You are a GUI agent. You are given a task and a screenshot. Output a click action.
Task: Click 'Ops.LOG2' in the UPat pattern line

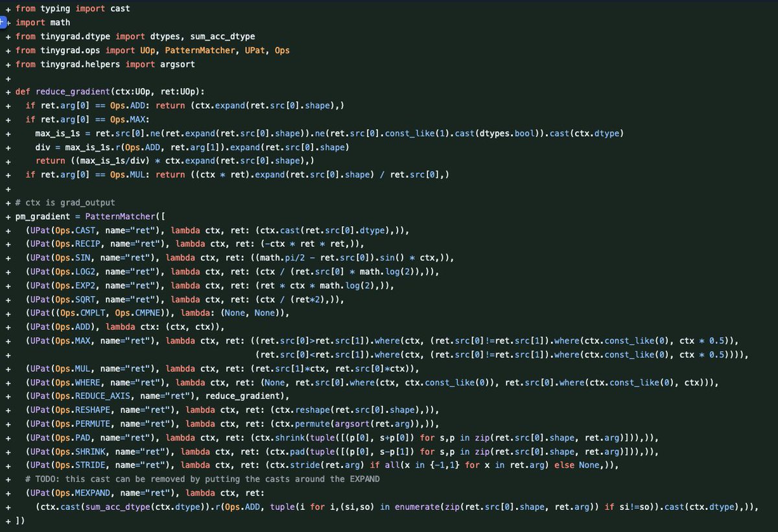point(75,272)
